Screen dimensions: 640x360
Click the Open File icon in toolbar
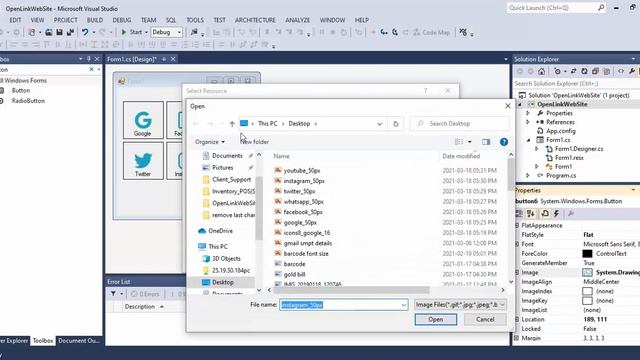pos(49,32)
